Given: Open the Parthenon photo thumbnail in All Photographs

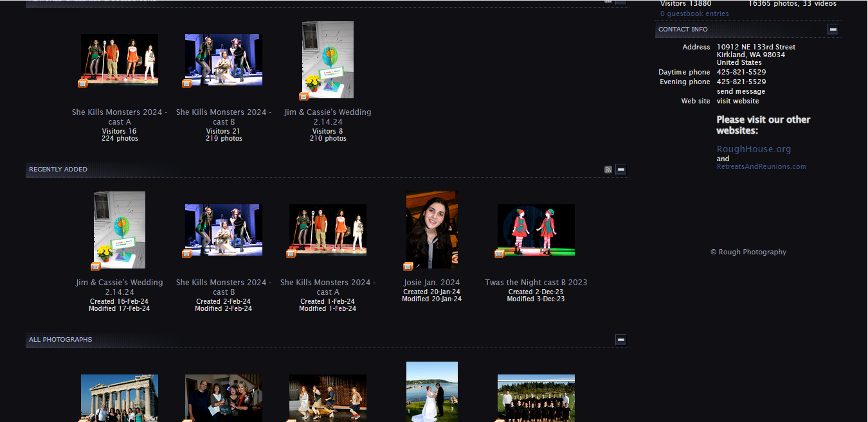Looking at the screenshot, I should click(x=120, y=398).
